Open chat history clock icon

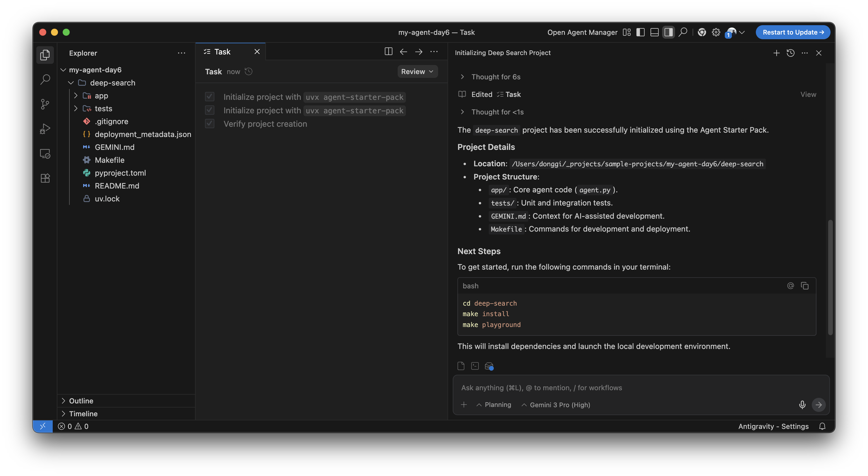click(790, 53)
